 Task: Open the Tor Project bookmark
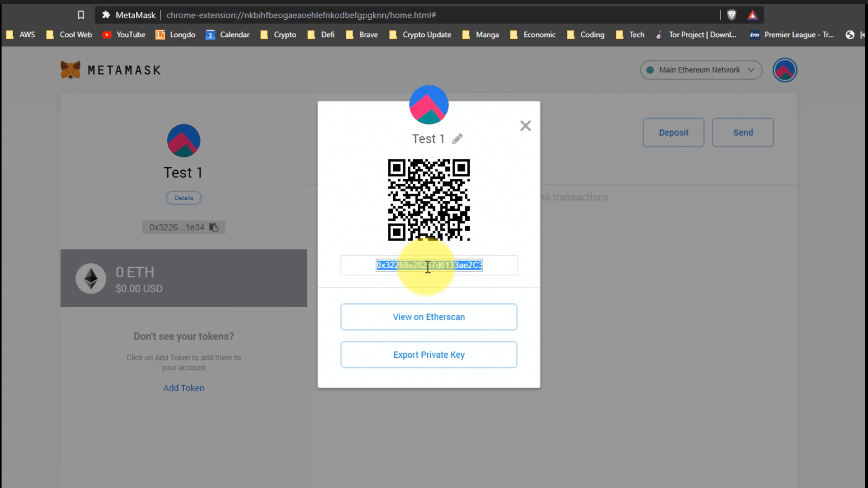[696, 35]
